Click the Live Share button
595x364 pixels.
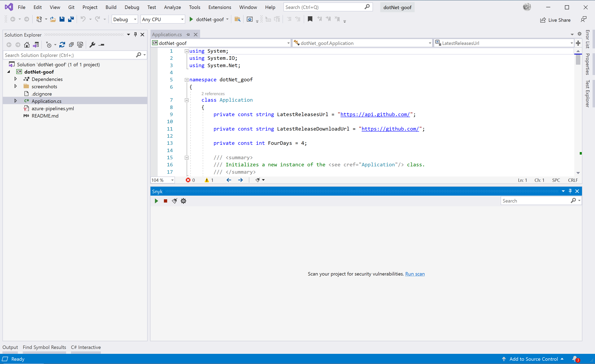(x=555, y=20)
